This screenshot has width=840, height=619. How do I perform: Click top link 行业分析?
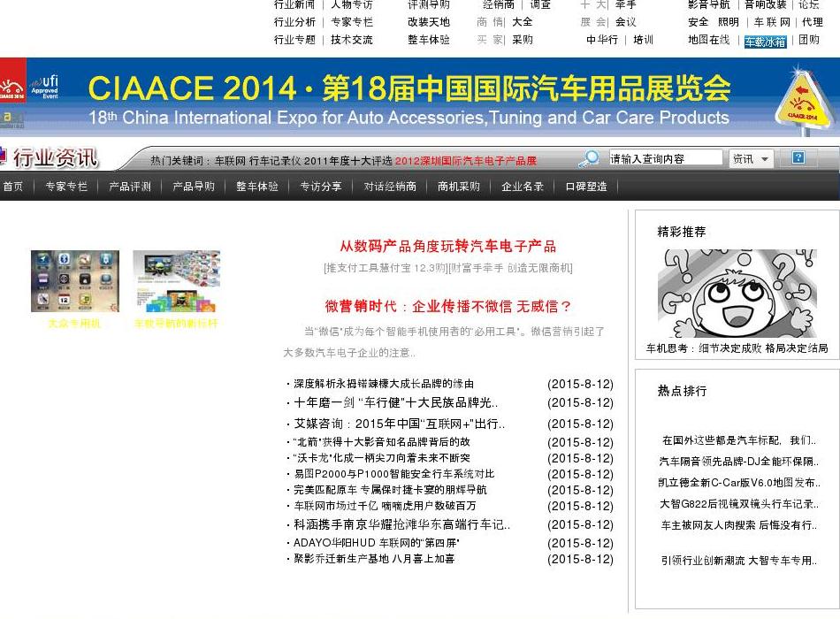coord(294,22)
